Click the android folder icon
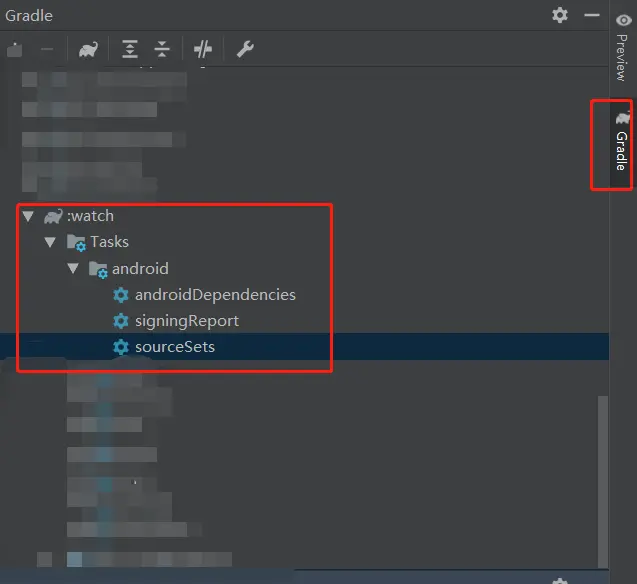637x584 pixels. pos(98,269)
